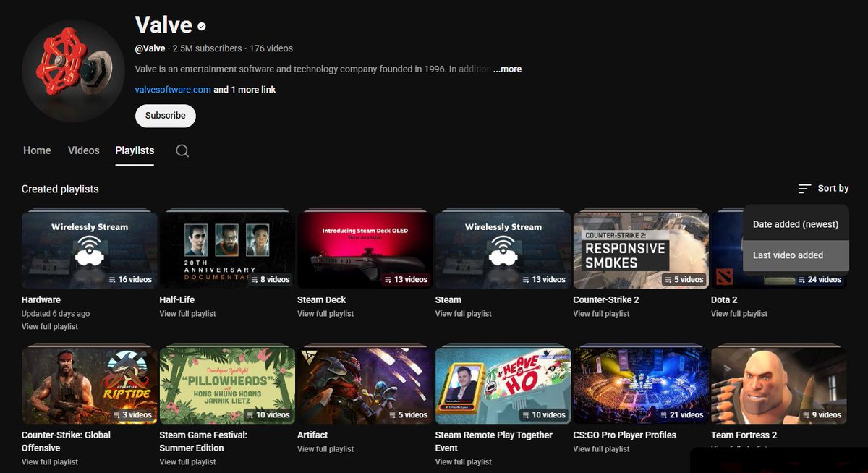
Task: Click the Dota 2 playlist title
Action: (724, 299)
